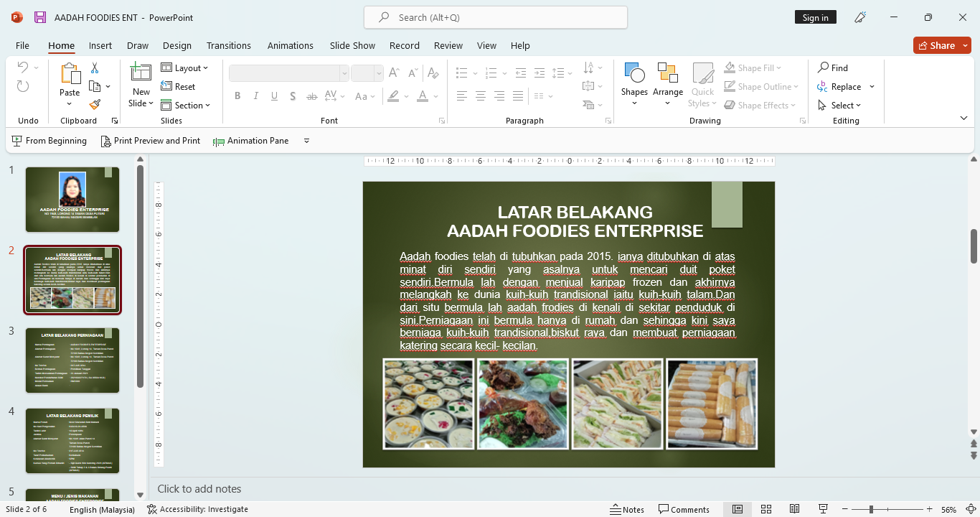Align text left
Viewport: 980px width, 517px height.
pyautogui.click(x=462, y=96)
